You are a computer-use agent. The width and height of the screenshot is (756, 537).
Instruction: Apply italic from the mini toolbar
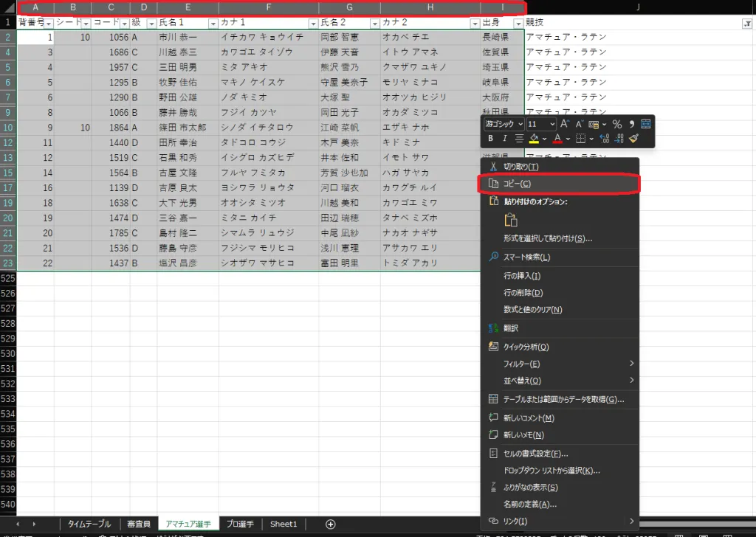(505, 139)
